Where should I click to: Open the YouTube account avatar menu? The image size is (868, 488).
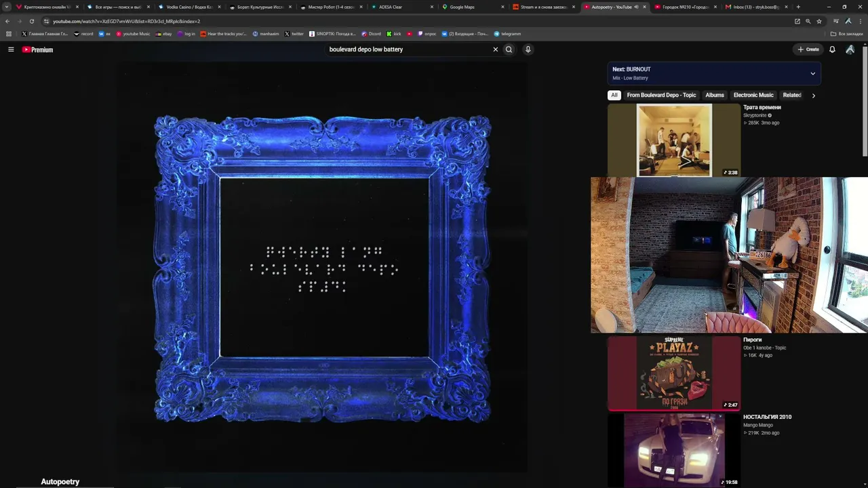850,49
